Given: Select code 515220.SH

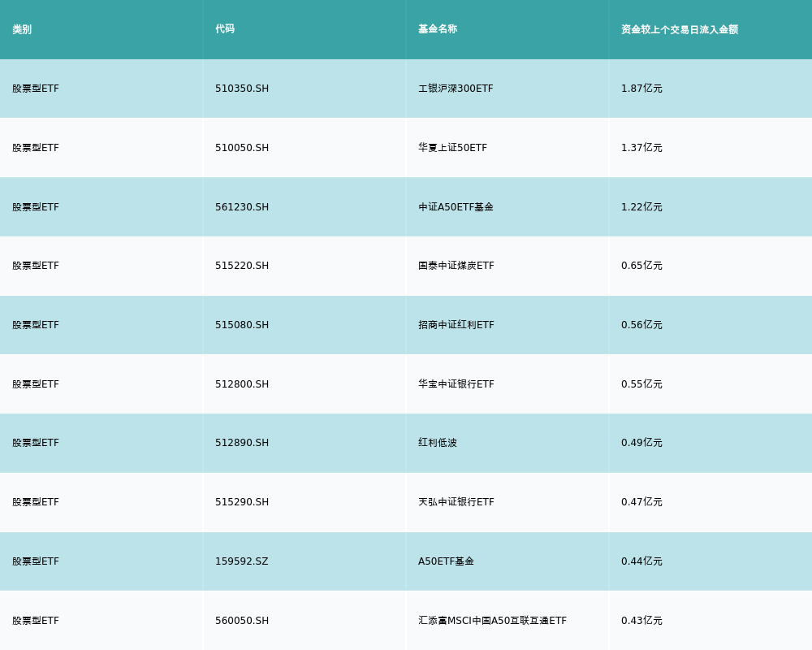Looking at the screenshot, I should click(242, 266).
